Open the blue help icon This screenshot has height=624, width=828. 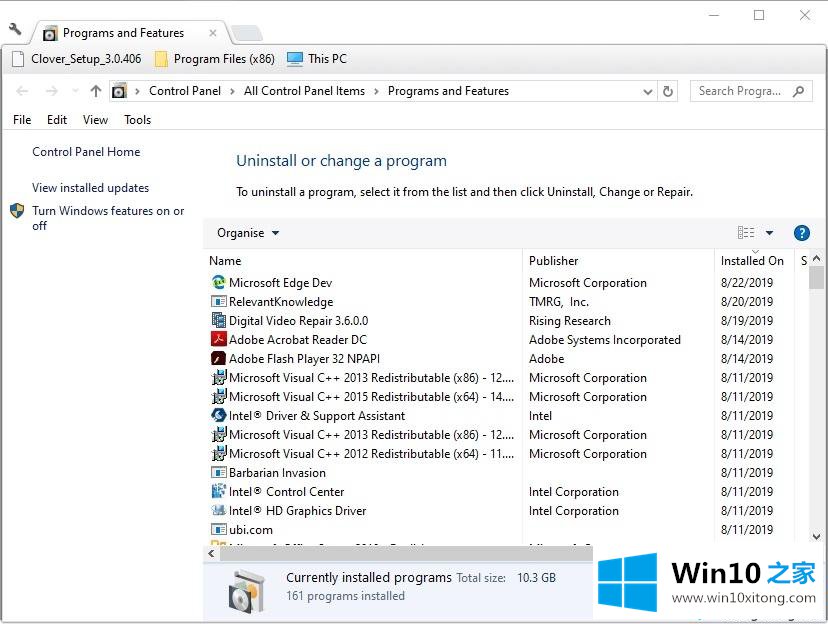(x=801, y=233)
